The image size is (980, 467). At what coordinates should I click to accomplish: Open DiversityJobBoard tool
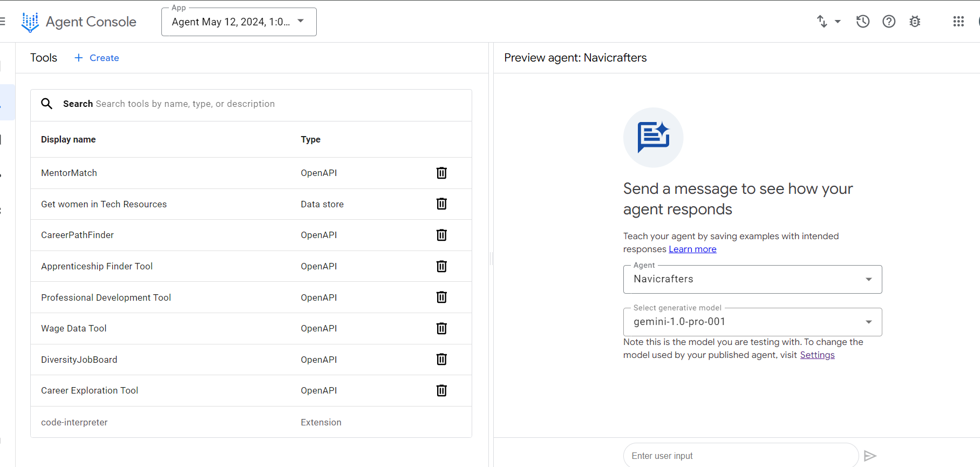[251, 360]
